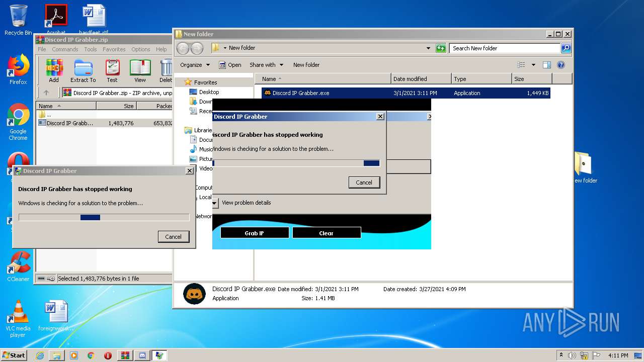Click progress bar in left error dialog
Screen dimensions: 644x362
[x=104, y=217]
